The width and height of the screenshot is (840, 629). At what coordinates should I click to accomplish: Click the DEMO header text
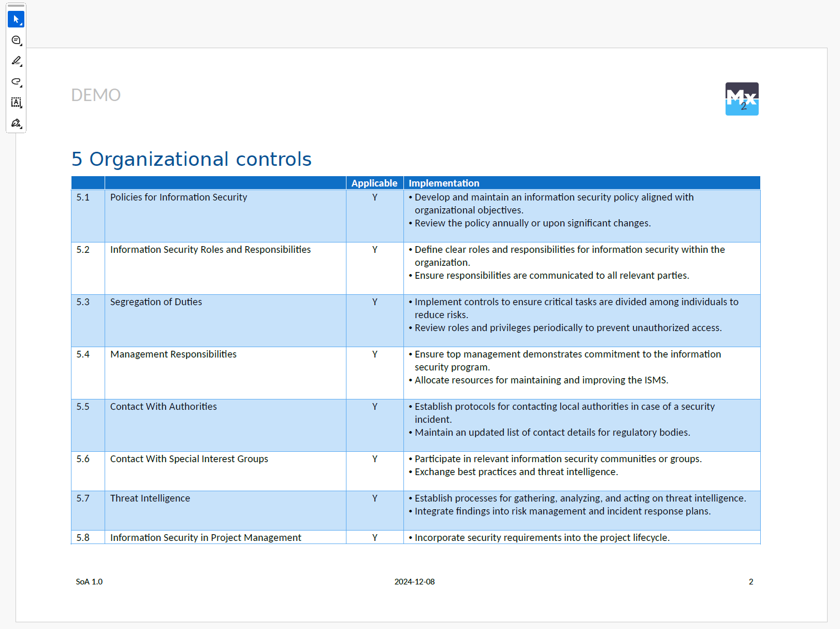[x=96, y=95]
